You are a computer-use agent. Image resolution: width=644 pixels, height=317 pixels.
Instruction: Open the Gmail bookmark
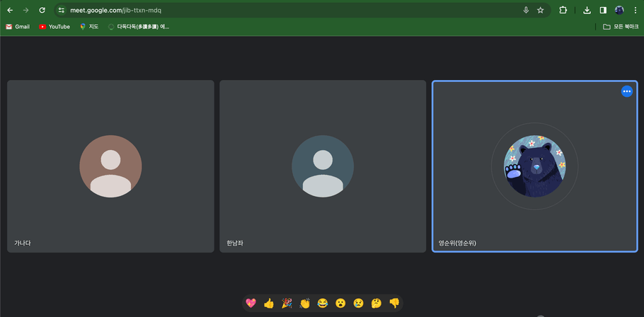point(18,27)
